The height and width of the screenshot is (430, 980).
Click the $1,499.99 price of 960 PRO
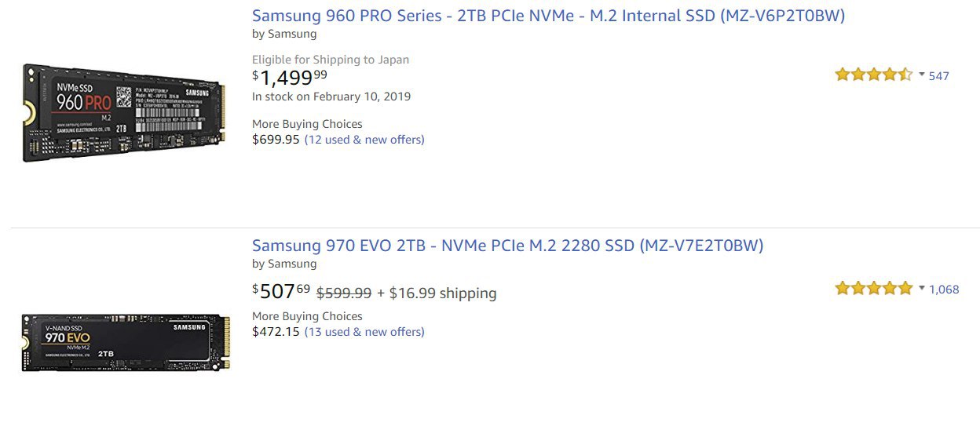290,77
